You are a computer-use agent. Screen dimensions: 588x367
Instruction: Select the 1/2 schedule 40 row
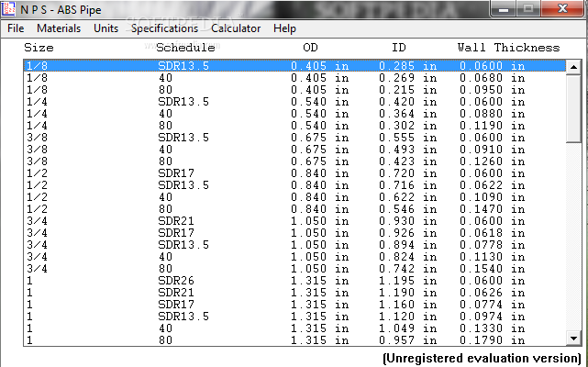(294, 197)
